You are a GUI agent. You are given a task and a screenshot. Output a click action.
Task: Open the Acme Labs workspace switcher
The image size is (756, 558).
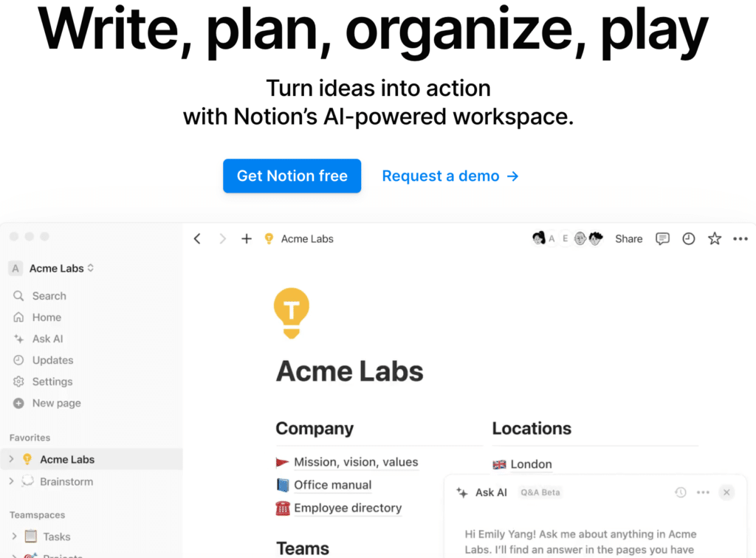pyautogui.click(x=61, y=269)
